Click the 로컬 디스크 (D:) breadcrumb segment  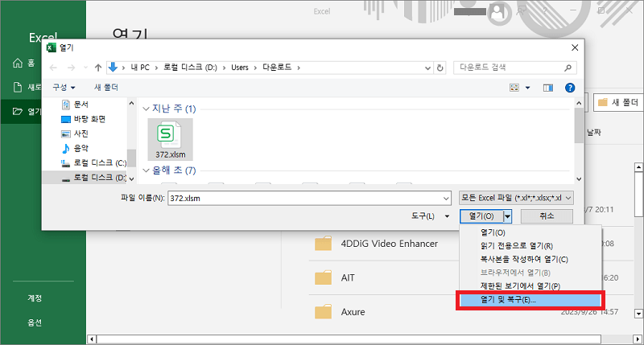(190, 68)
